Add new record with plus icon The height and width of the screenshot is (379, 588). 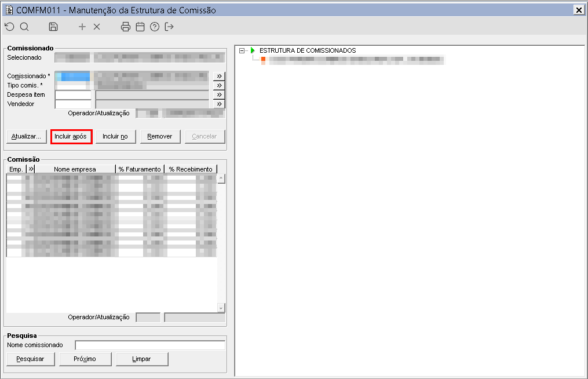pyautogui.click(x=82, y=27)
